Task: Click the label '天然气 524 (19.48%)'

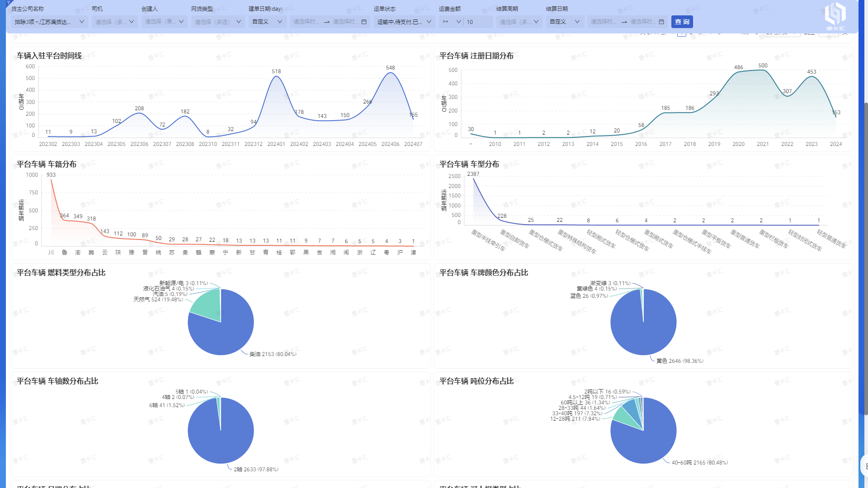Action: pos(158,300)
